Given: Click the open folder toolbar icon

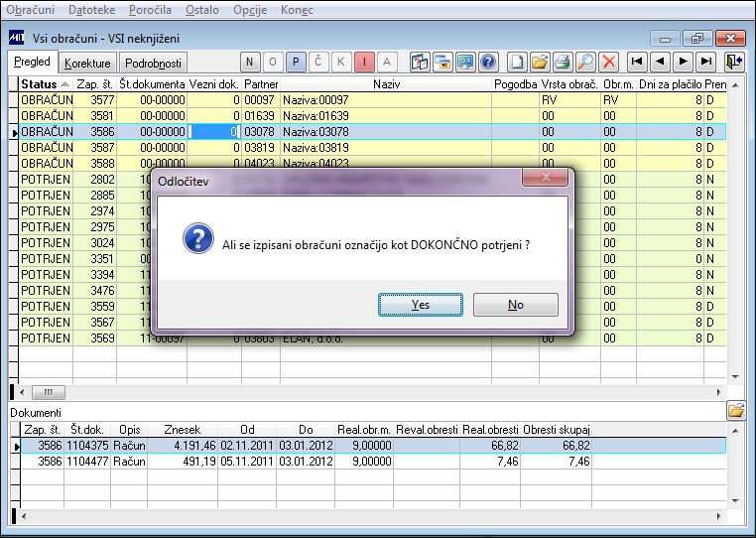Looking at the screenshot, I should pos(540,63).
